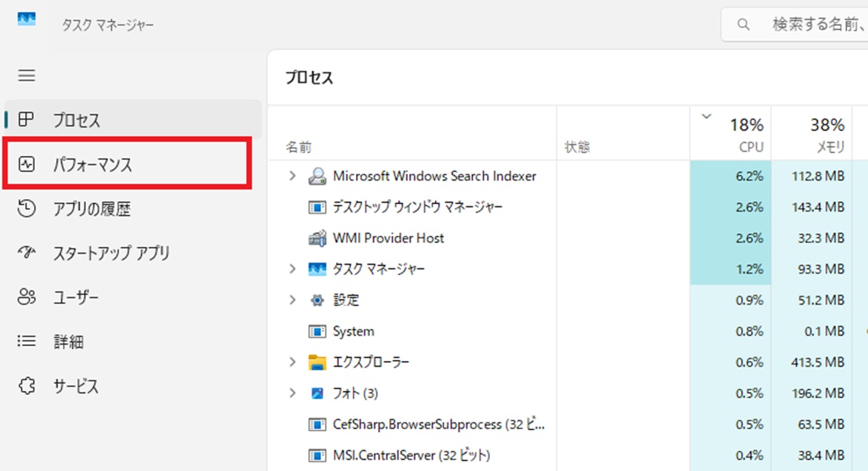This screenshot has width=868, height=471.
Task: Open the サービス page
Action: [133, 385]
